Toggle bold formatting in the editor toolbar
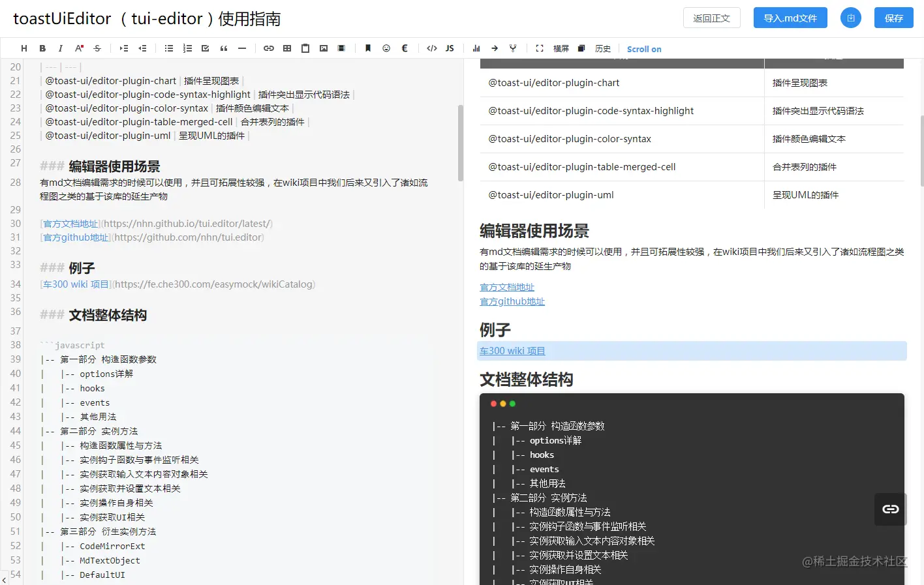Image resolution: width=924 pixels, height=585 pixels. [x=42, y=48]
